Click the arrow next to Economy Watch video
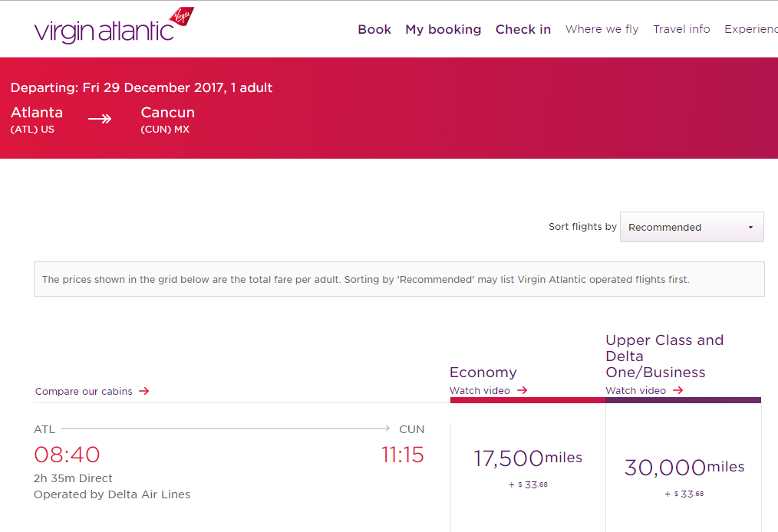The height and width of the screenshot is (532, 778). pyautogui.click(x=522, y=391)
